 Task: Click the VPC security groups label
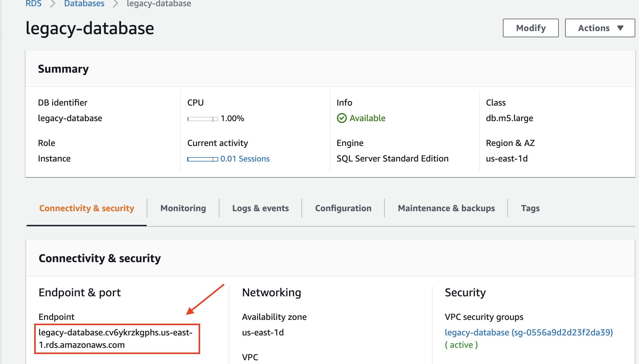[x=484, y=317]
